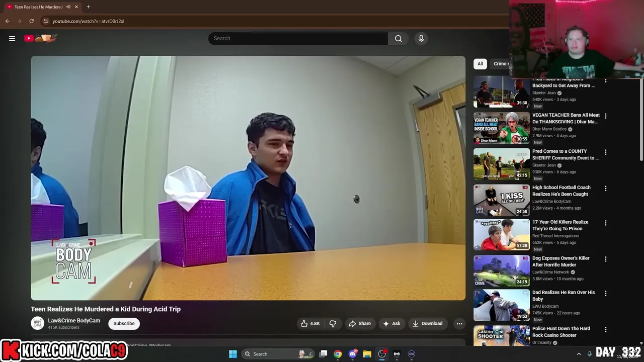Viewport: 644px width, 362px height.
Task: Open Dad Realizes He Ran Over thumbnail
Action: [502, 305]
